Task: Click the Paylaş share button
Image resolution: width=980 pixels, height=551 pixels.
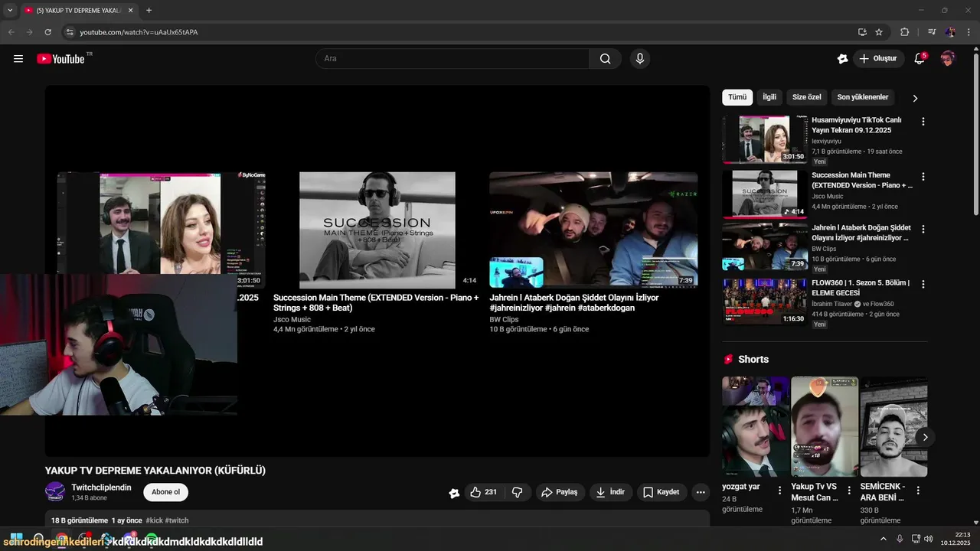Action: (x=560, y=492)
